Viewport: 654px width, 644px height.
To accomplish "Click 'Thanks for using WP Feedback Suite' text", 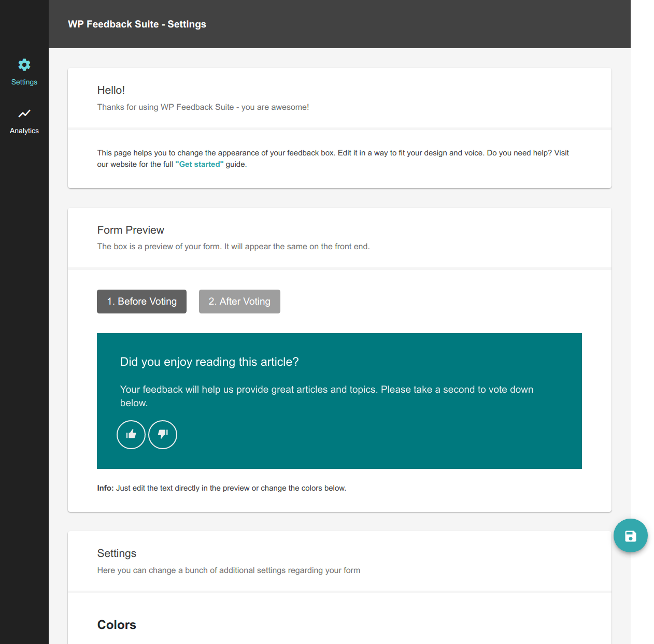I will pos(203,107).
